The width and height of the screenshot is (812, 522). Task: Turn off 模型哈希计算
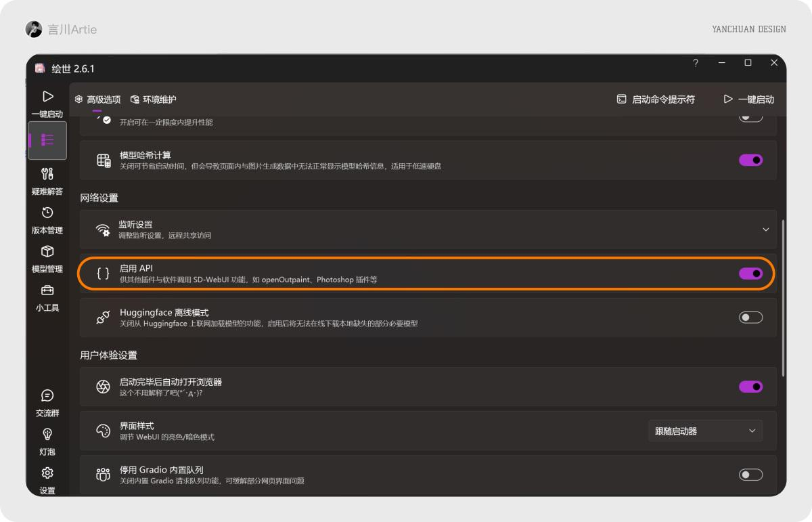(750, 160)
